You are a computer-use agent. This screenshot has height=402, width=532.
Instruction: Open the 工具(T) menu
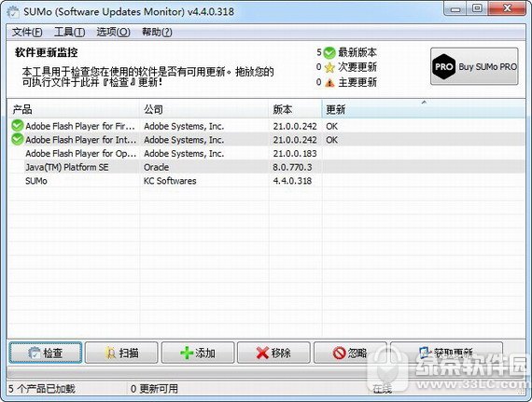[70, 33]
